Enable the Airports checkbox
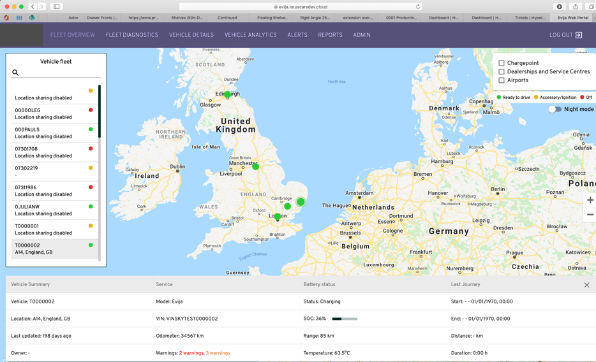Screen dimensions: 596x362 coord(501,80)
